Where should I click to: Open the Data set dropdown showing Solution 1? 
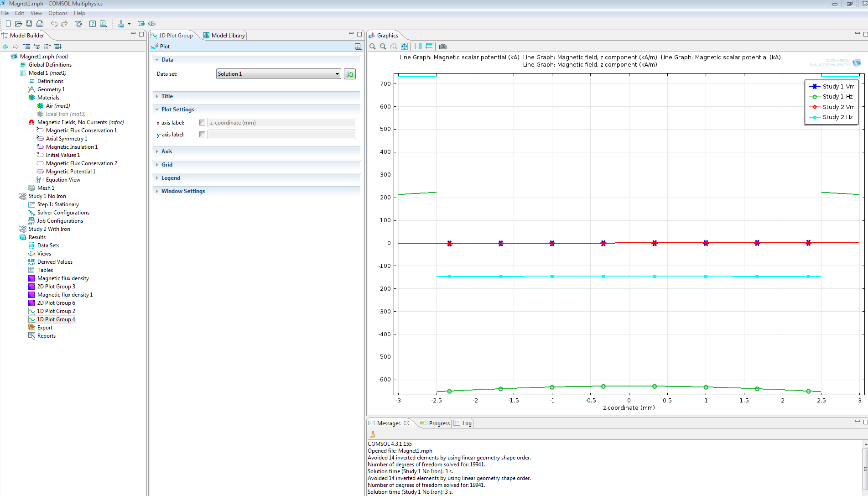click(x=278, y=74)
